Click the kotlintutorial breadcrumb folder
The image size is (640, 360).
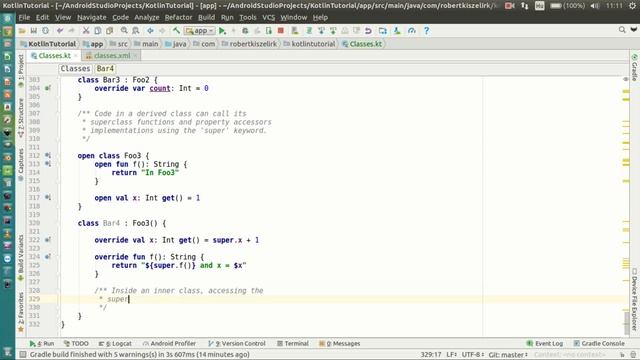[x=309, y=44]
